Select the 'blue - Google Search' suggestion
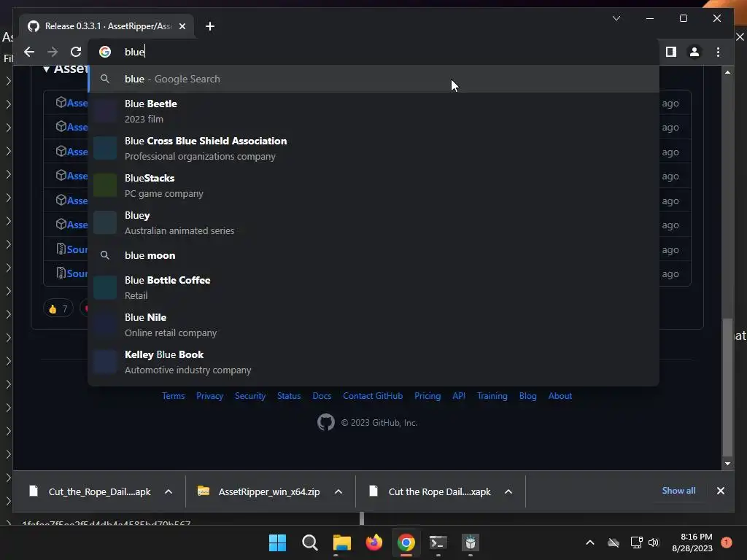This screenshot has width=747, height=560. (x=373, y=79)
